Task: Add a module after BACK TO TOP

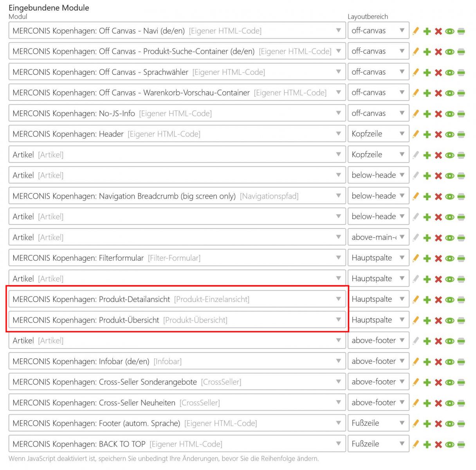Action: tap(427, 445)
